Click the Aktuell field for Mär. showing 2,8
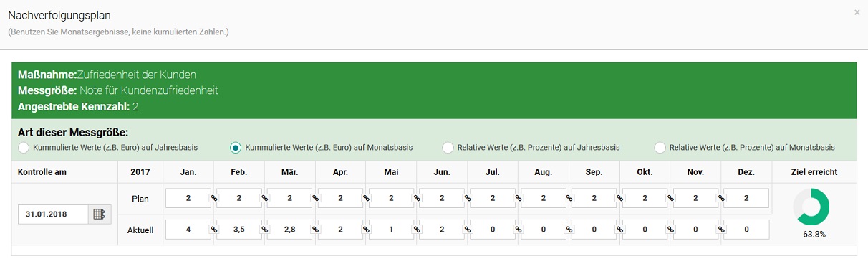The height and width of the screenshot is (264, 868). coord(290,230)
